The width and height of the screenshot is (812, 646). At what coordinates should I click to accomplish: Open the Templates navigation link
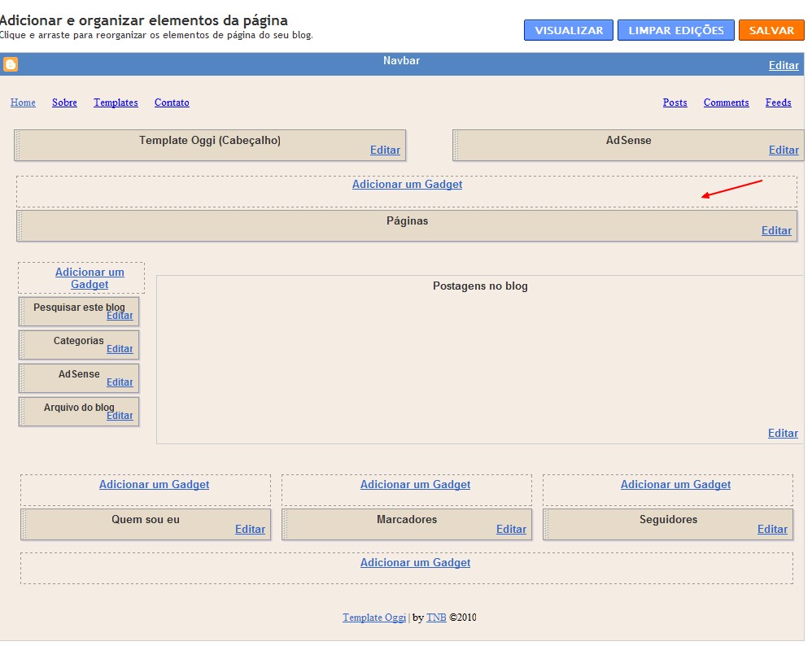pyautogui.click(x=116, y=103)
